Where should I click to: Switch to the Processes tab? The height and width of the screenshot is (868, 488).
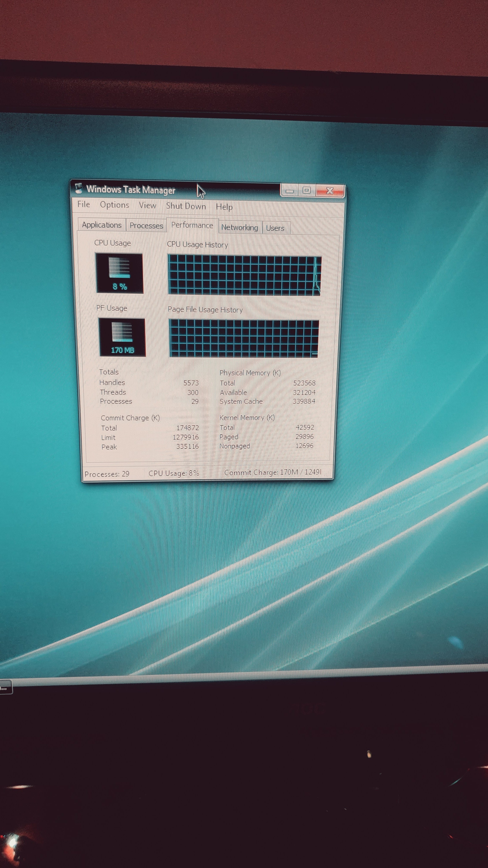[x=146, y=226]
